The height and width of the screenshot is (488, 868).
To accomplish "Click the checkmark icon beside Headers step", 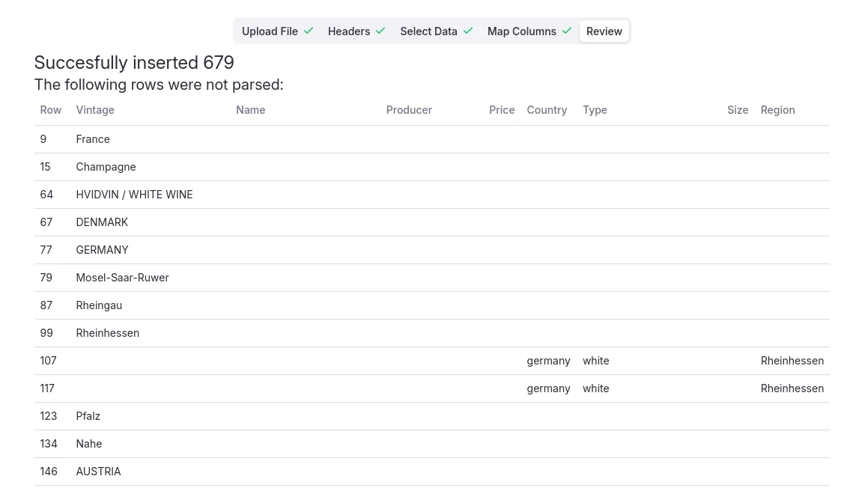I will point(380,31).
